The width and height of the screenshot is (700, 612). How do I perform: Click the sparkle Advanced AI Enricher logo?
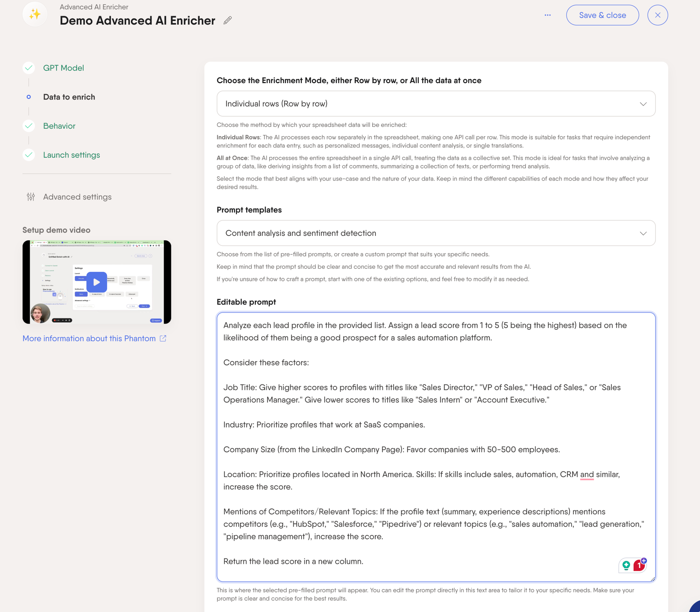click(35, 14)
